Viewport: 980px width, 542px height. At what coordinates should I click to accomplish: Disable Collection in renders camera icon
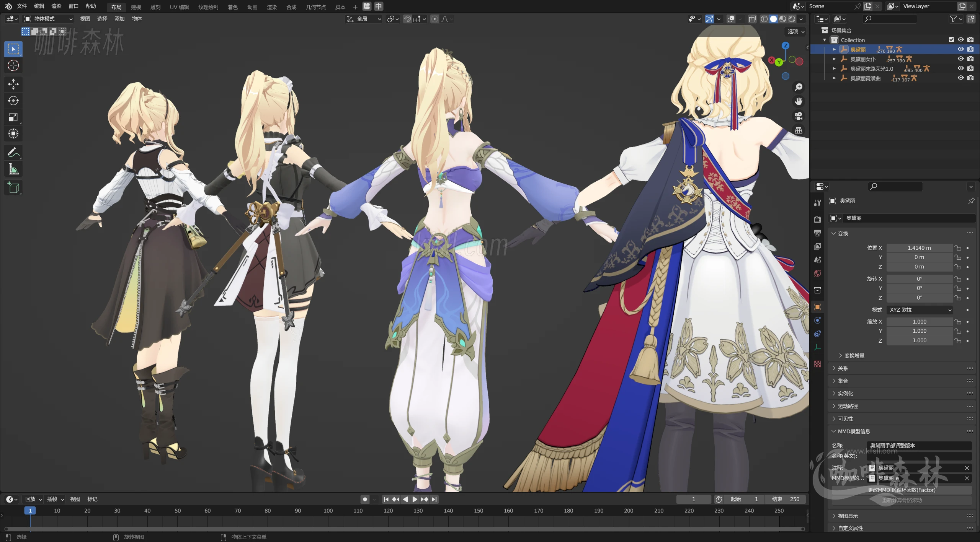tap(970, 40)
